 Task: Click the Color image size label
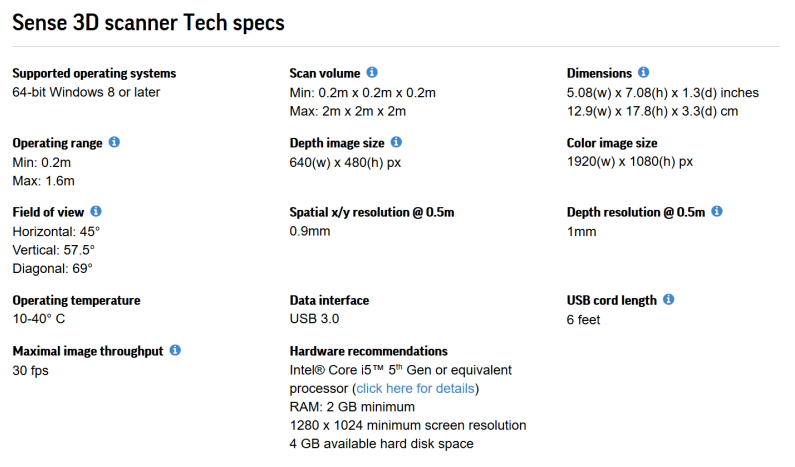[612, 143]
